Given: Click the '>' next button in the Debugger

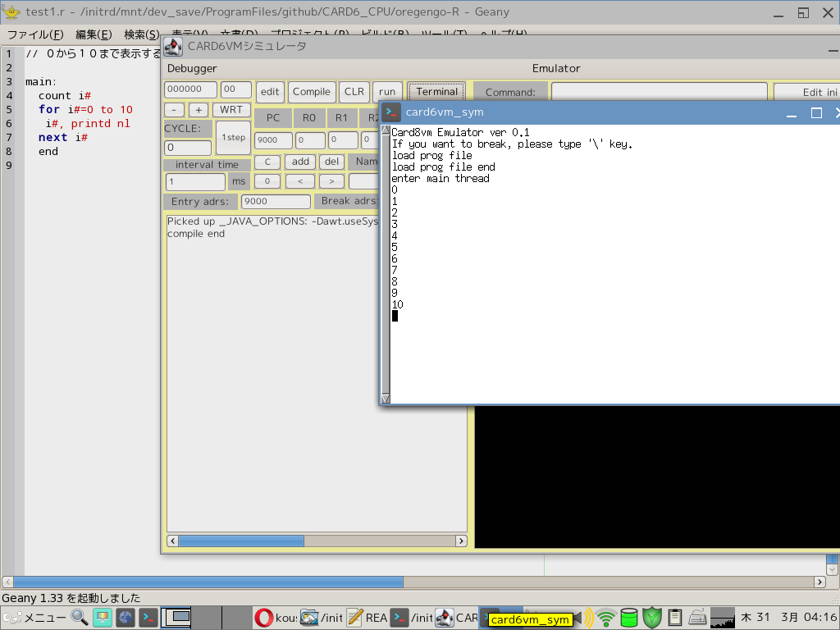Looking at the screenshot, I should coord(331,181).
